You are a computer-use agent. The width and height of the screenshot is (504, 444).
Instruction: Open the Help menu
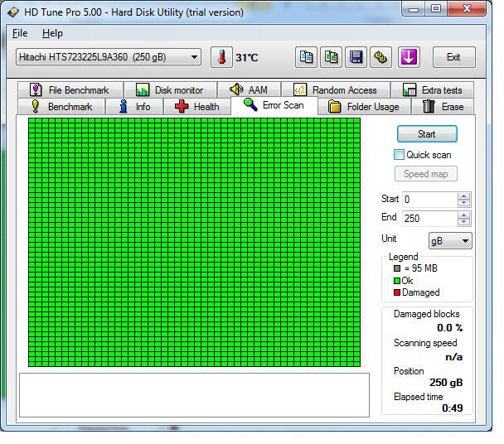click(x=52, y=33)
